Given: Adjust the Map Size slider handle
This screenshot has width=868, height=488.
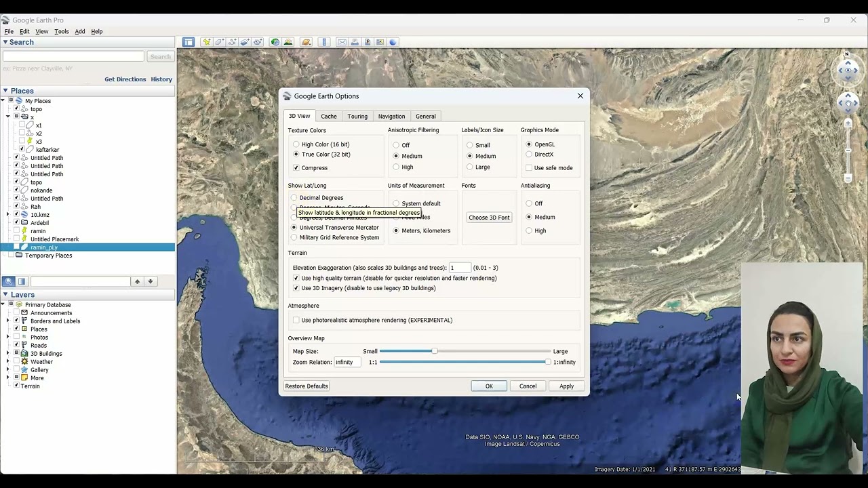Looking at the screenshot, I should click(435, 351).
